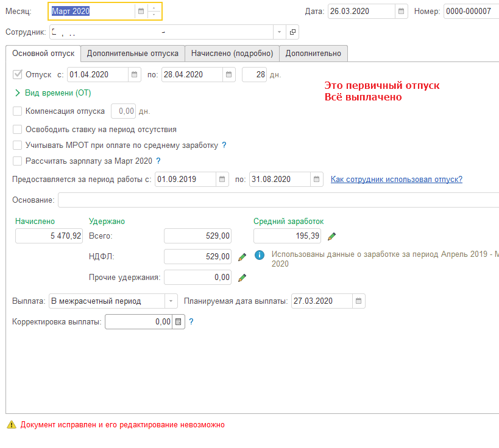Enable Компенсация отпуска checkbox
This screenshot has width=499, height=448.
18,111
